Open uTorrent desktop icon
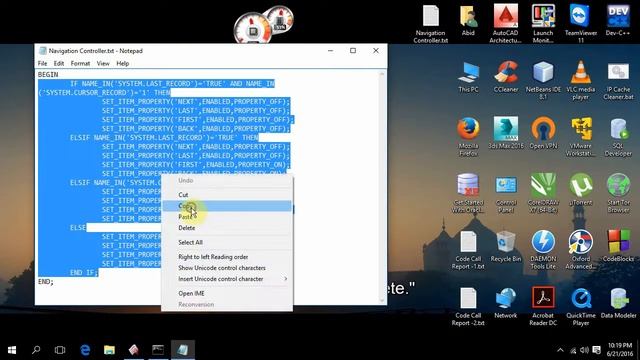The image size is (640, 360). (x=580, y=190)
